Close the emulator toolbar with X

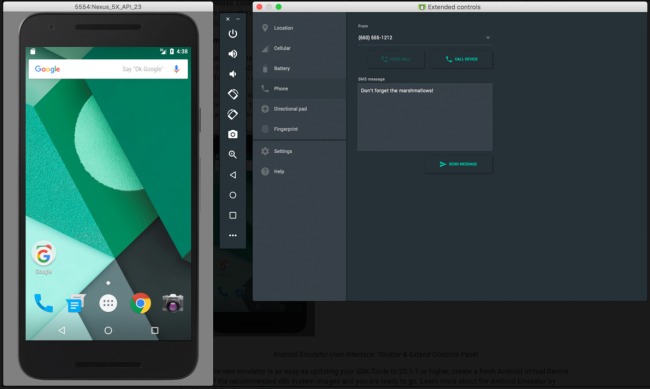[x=228, y=19]
